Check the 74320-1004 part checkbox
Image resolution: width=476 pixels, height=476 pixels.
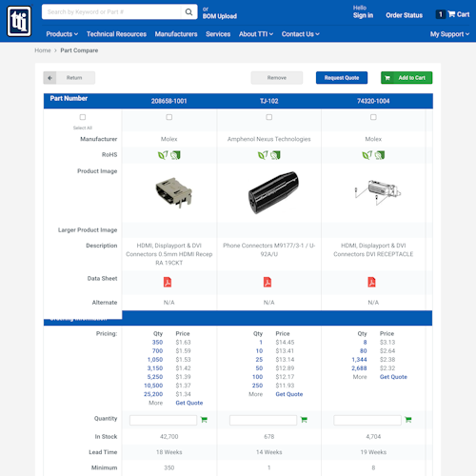point(373,117)
